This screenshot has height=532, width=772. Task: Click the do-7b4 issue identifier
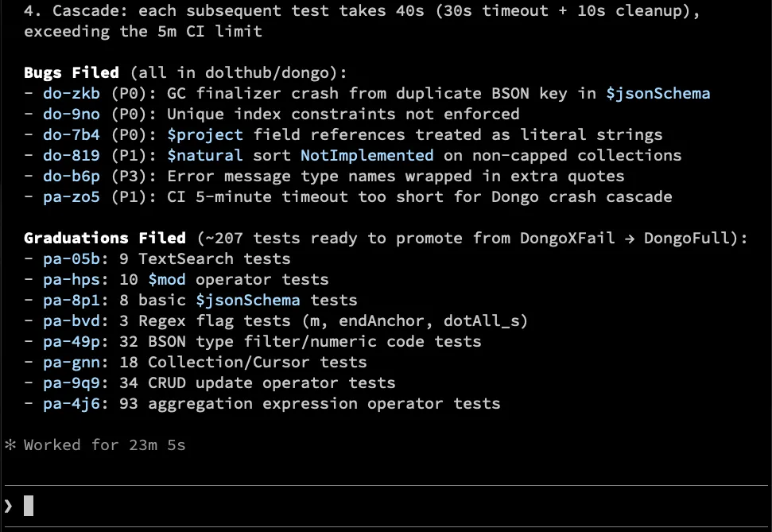[72, 135]
